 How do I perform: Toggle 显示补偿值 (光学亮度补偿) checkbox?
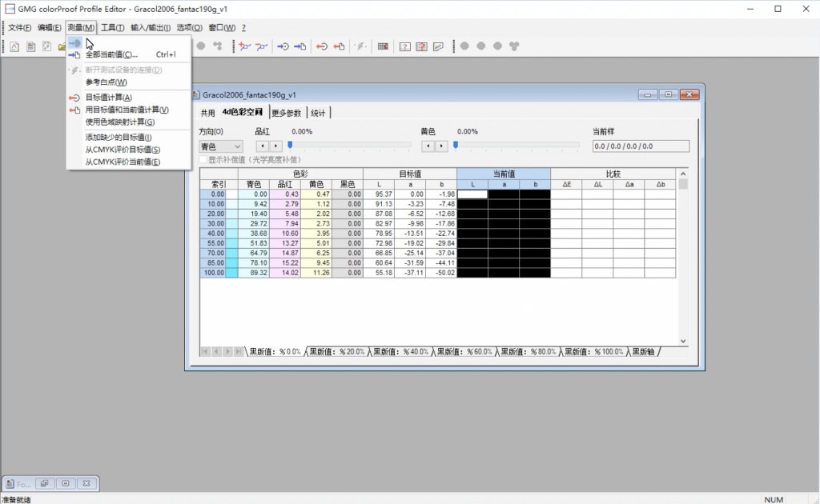(203, 159)
